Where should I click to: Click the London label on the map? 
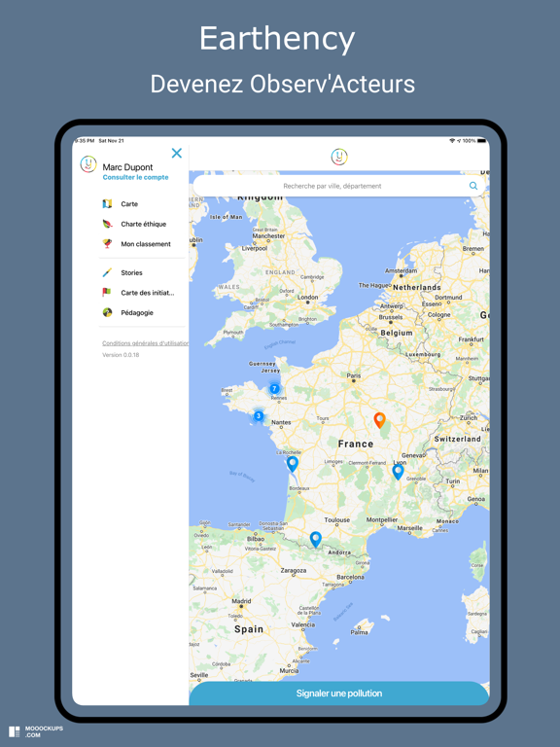[307, 298]
